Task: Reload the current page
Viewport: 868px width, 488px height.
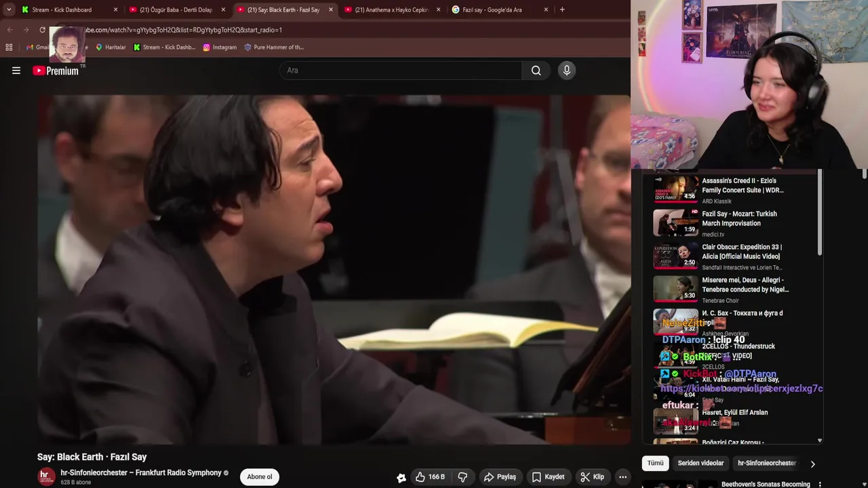Action: 42,30
